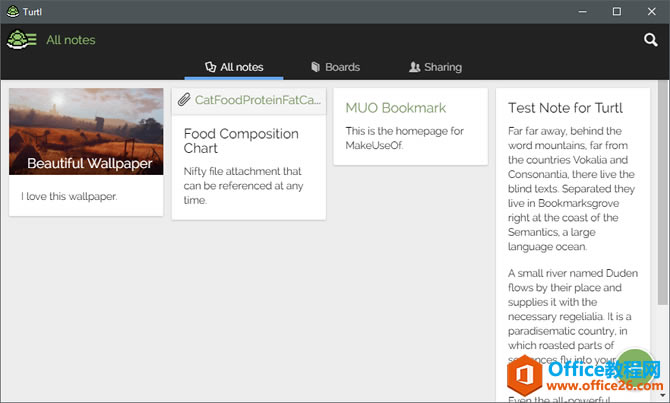This screenshot has height=403, width=670.
Task: Click the paperclip attachment icon
Action: click(x=183, y=100)
